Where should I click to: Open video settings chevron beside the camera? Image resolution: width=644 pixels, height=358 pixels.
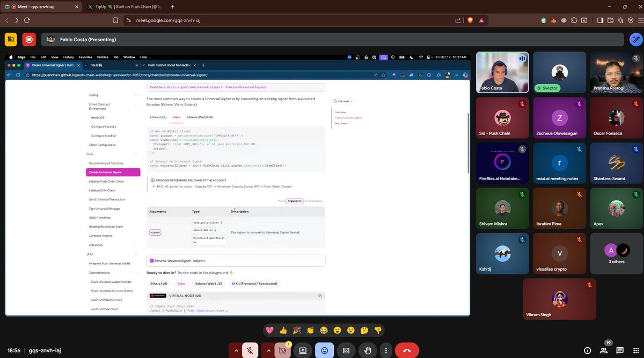(268, 350)
